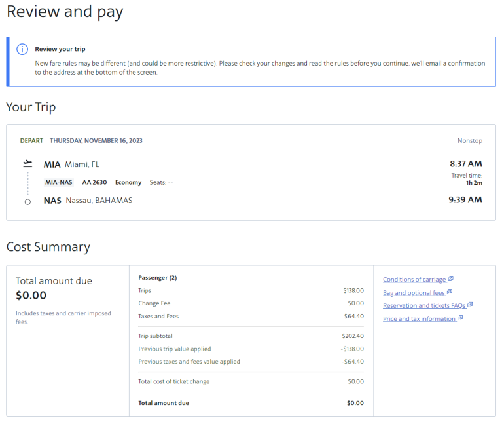Open the Conditions of carriage link
Viewport: 504px width, 422px height.
414,280
